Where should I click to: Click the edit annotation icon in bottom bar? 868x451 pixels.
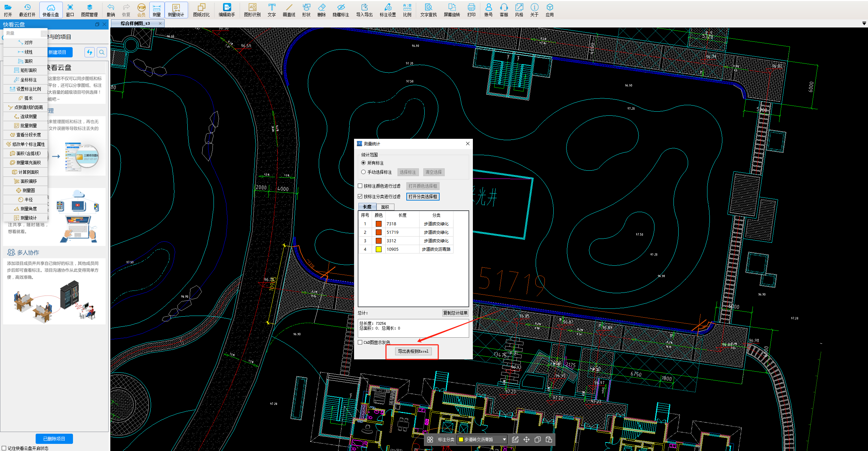pyautogui.click(x=515, y=439)
